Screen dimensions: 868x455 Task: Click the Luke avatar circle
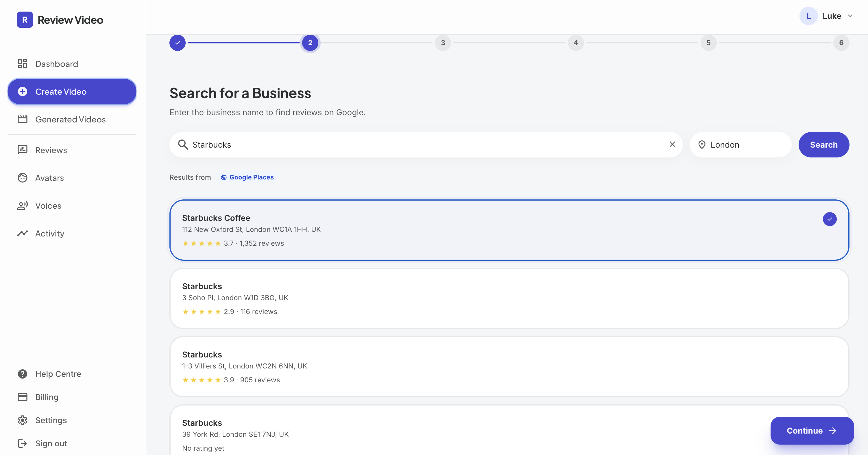(x=808, y=16)
